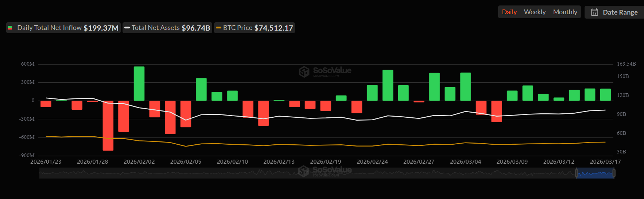Viewport: 644px width, 199px height.
Task: Click the $74,512.17 BTC price value
Action: pos(273,28)
